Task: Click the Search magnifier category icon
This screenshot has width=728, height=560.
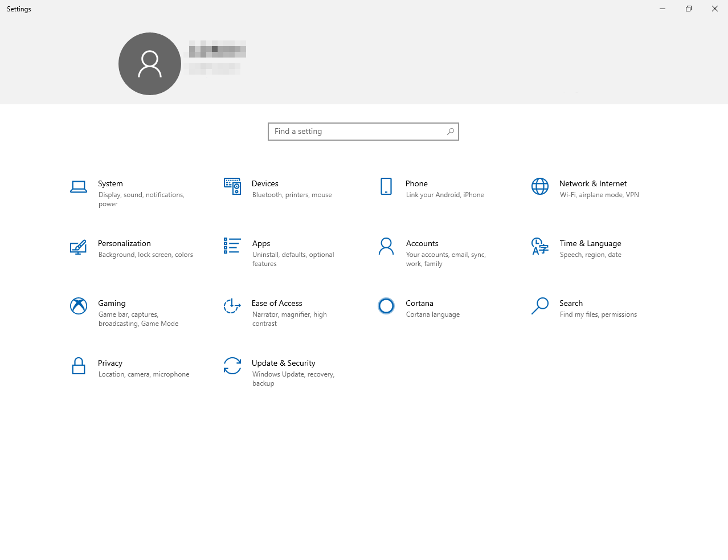Action: point(540,306)
